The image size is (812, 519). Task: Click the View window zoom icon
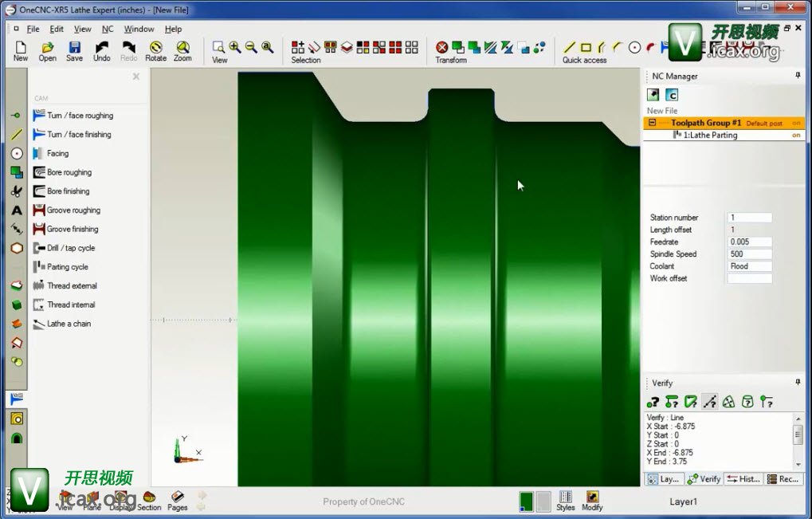click(x=218, y=47)
